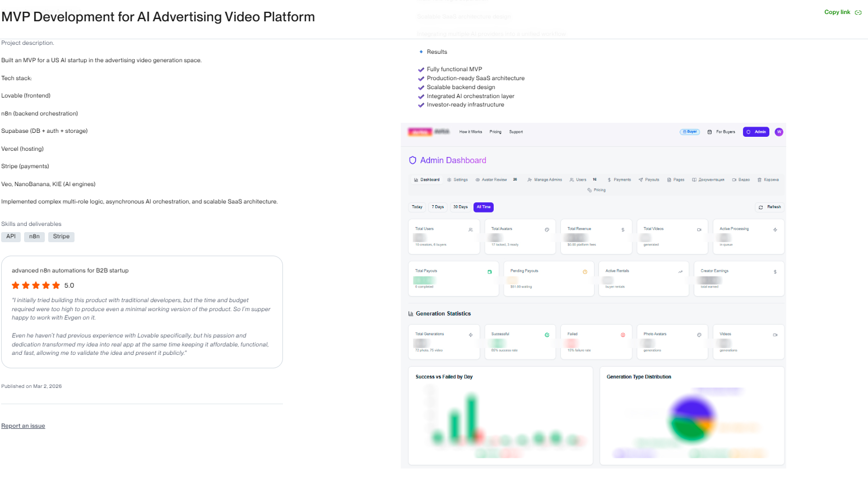Open the Pricing tab below Payments
868x481 pixels.
[596, 190]
